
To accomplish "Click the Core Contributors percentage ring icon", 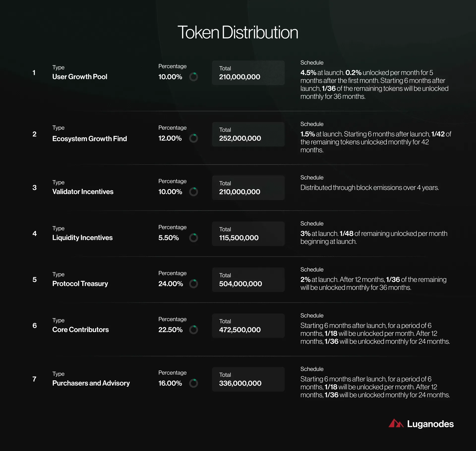I will click(x=194, y=330).
